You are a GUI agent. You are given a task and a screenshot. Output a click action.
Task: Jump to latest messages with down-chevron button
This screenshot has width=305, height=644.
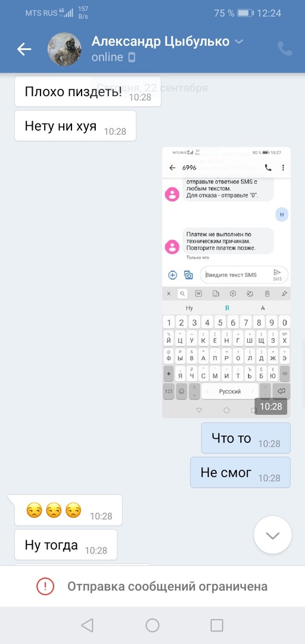pos(273,535)
